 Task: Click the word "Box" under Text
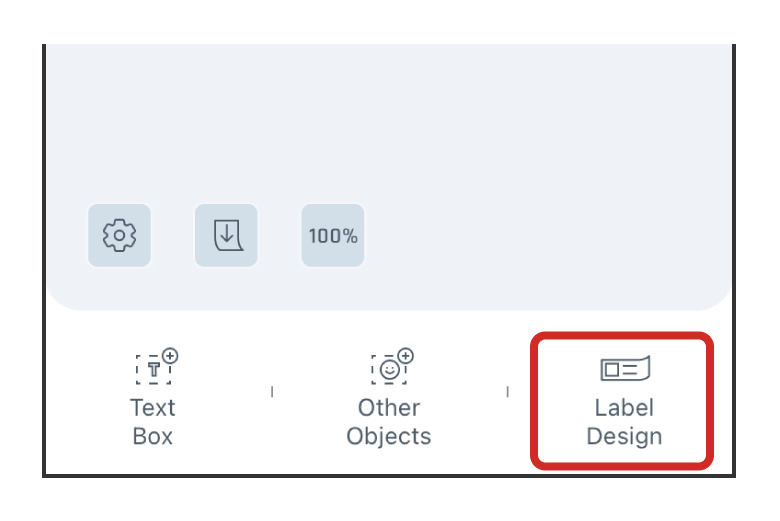click(152, 437)
